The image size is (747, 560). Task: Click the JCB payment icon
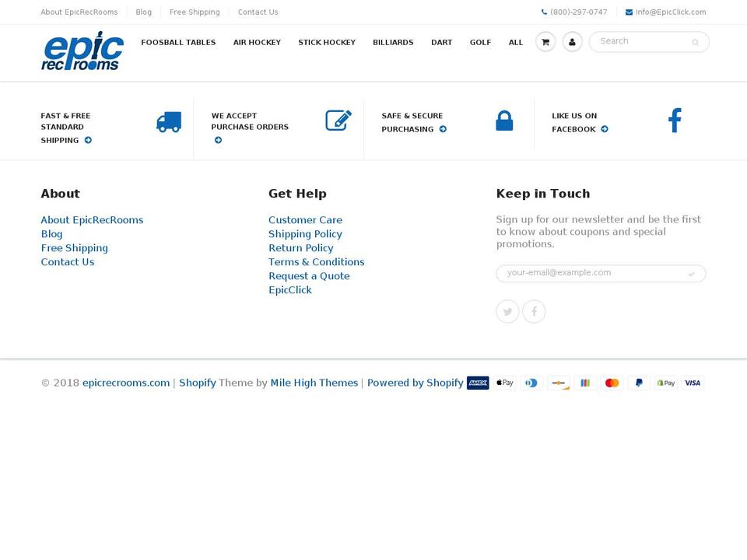click(x=585, y=383)
